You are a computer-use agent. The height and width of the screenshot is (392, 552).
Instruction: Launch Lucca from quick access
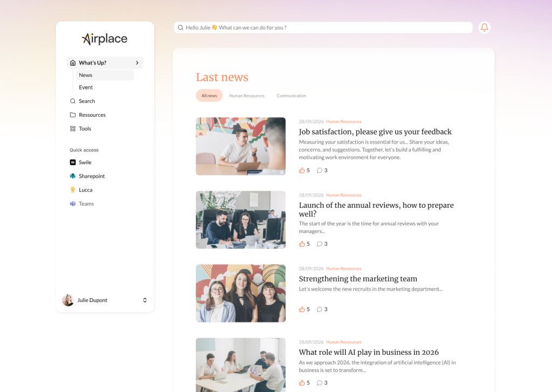tap(85, 190)
